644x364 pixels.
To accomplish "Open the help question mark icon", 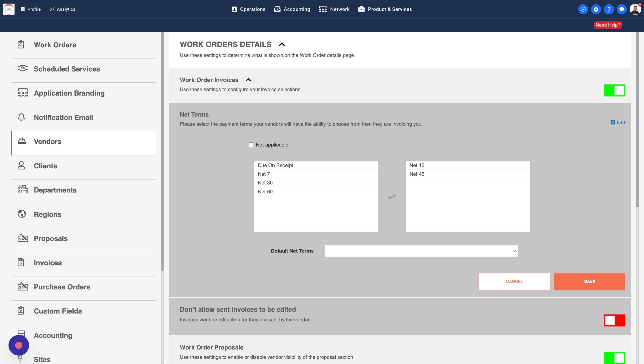I will pyautogui.click(x=609, y=9).
